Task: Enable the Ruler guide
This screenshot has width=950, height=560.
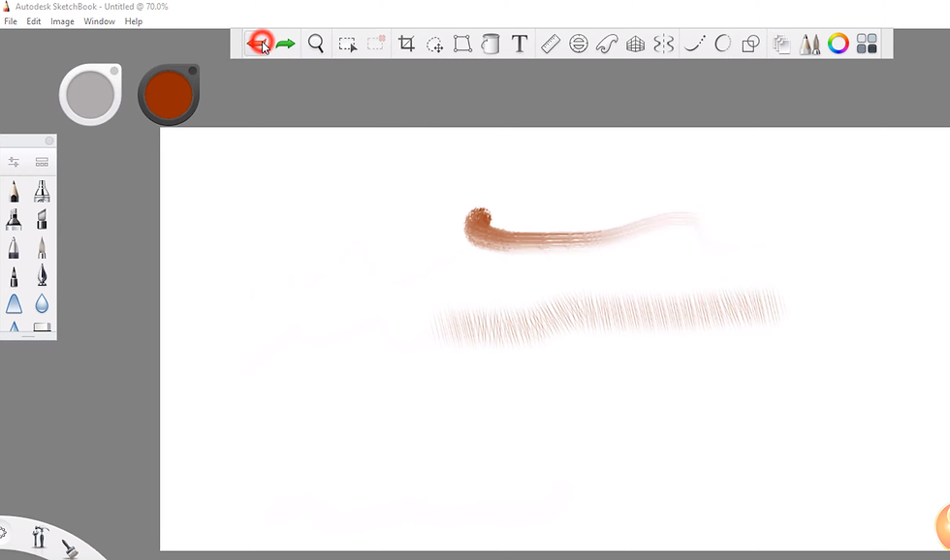Action: click(x=551, y=44)
